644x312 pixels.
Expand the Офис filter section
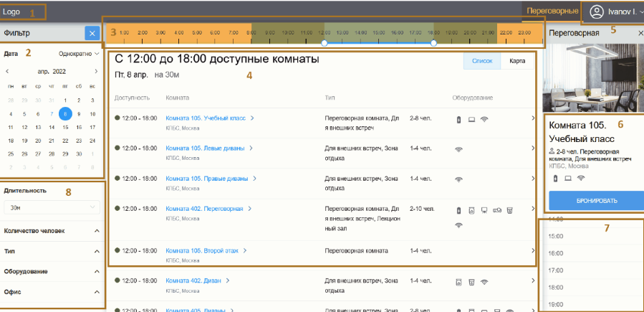point(52,292)
